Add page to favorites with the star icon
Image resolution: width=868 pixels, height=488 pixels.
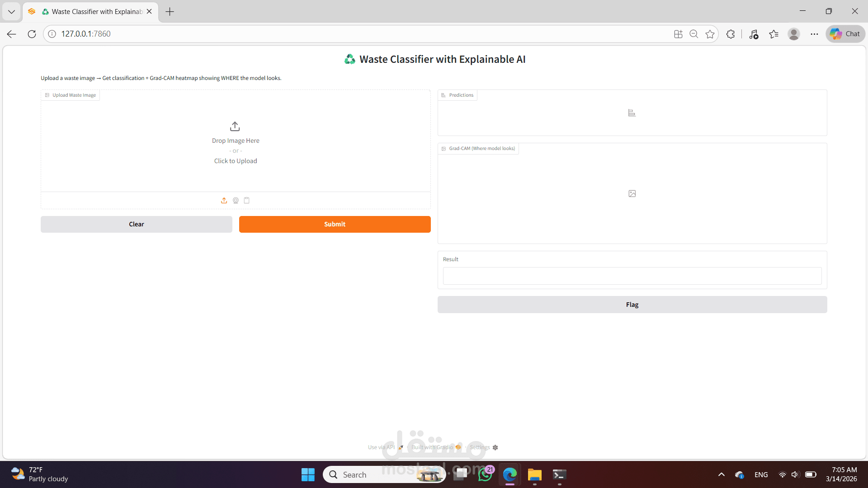click(710, 34)
